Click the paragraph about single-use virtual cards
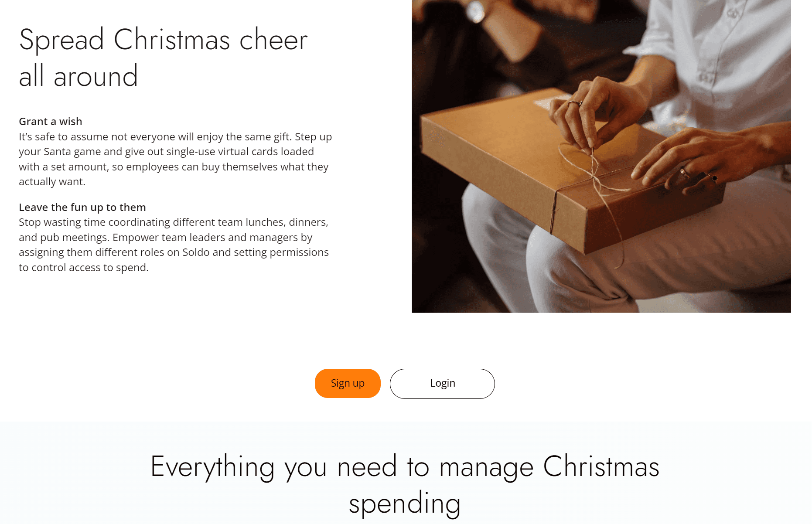The height and width of the screenshot is (524, 812). point(175,159)
